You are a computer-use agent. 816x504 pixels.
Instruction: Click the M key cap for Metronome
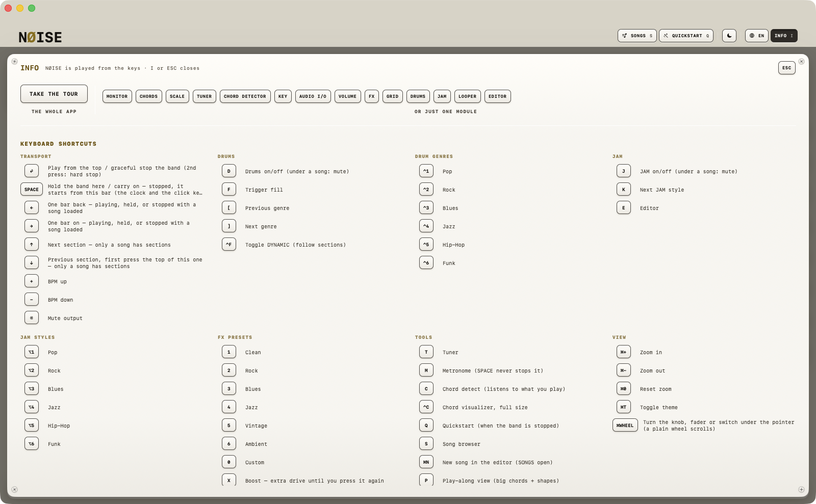tap(426, 370)
